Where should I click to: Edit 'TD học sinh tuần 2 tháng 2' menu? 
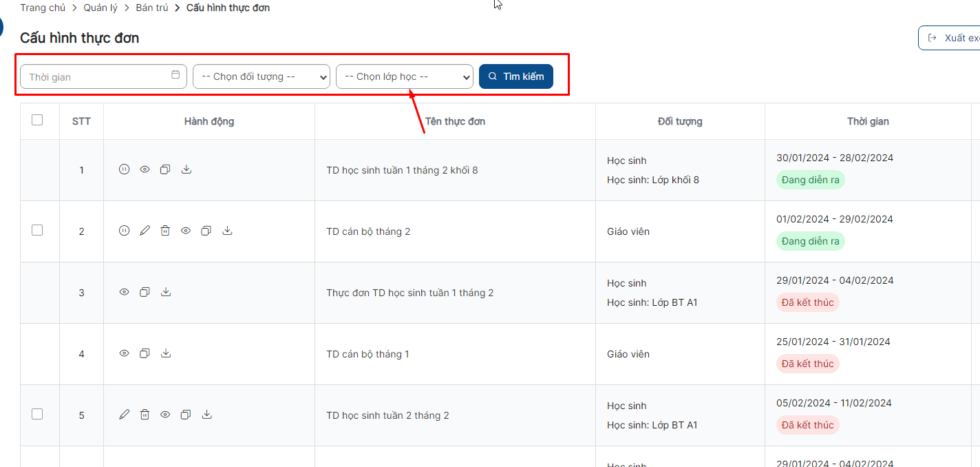(x=124, y=415)
